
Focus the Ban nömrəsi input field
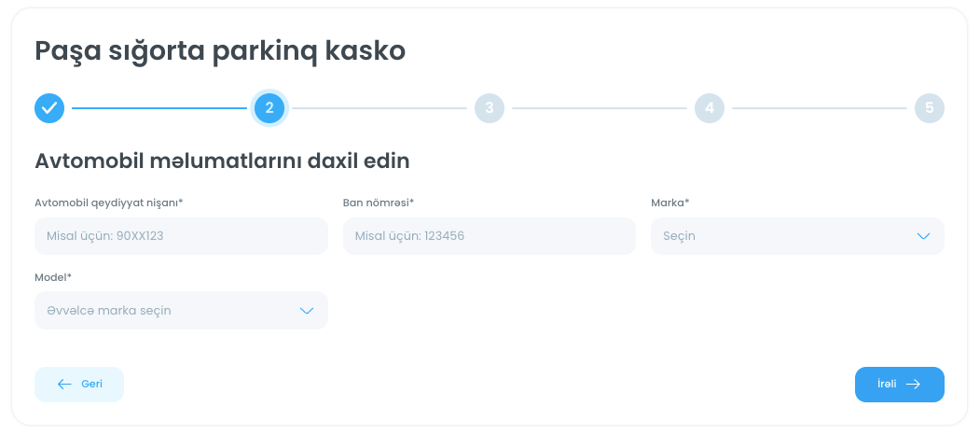(489, 236)
